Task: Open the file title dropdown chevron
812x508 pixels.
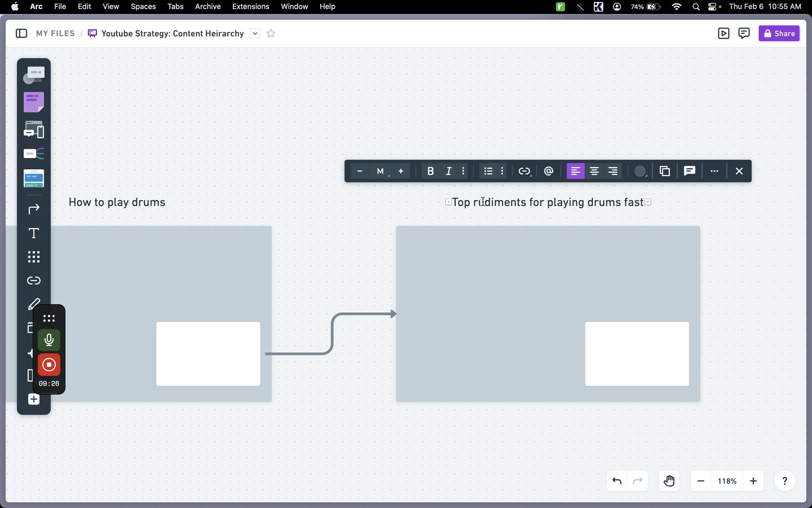Action: pyautogui.click(x=255, y=34)
